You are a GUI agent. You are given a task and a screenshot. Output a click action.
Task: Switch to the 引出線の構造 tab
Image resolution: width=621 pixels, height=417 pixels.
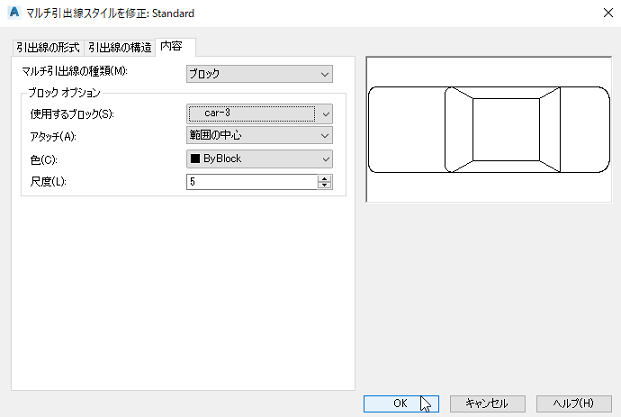(120, 48)
